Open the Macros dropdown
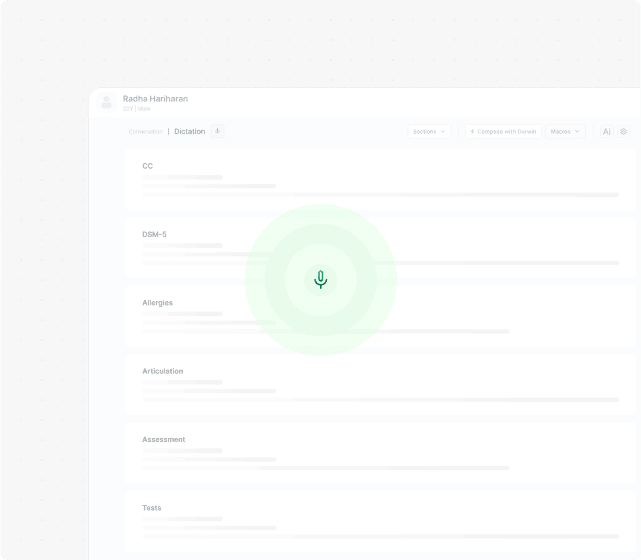 [565, 131]
